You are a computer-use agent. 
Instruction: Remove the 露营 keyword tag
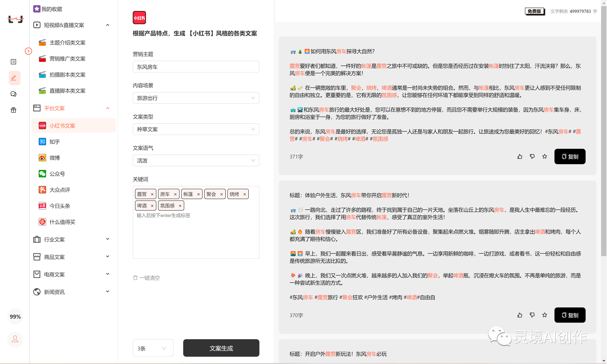pos(152,194)
